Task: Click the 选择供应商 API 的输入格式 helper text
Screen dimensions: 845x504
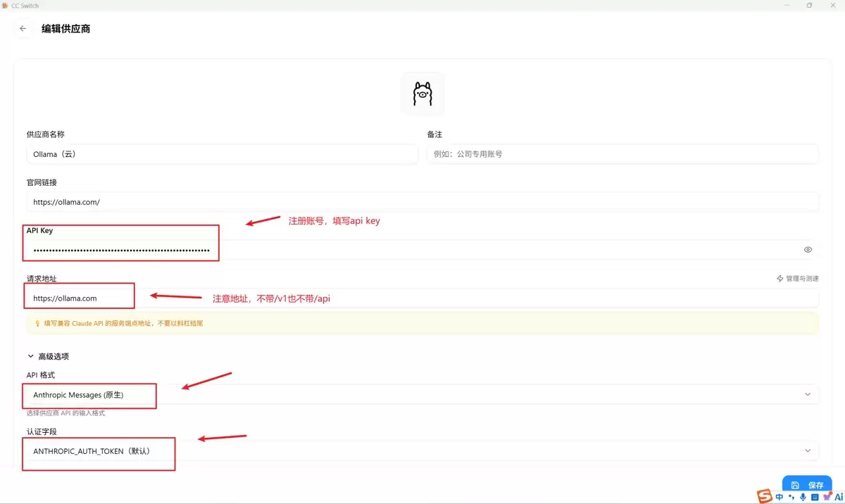Action: pyautogui.click(x=65, y=413)
